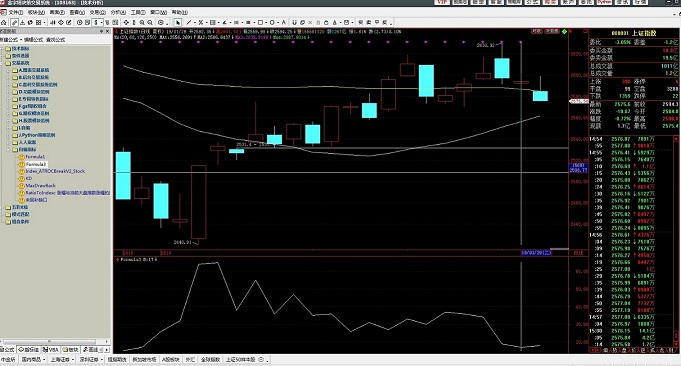Toggle the green diamond indicator on chart
Screen dimensions: 681x366
[x=564, y=32]
